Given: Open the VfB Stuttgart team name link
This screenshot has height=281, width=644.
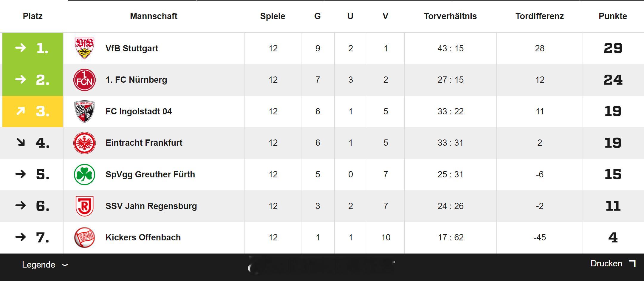Looking at the screenshot, I should (132, 48).
